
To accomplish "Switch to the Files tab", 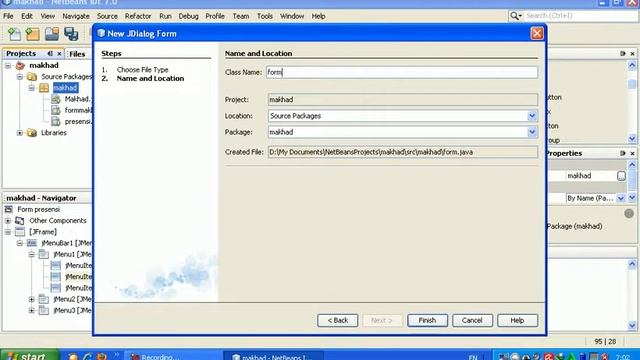I will (77, 54).
